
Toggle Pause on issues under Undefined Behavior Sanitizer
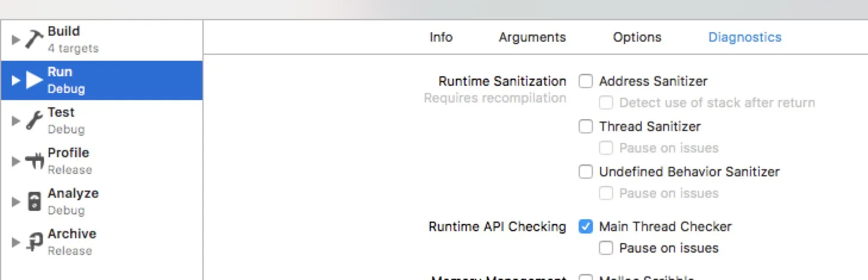[606, 193]
